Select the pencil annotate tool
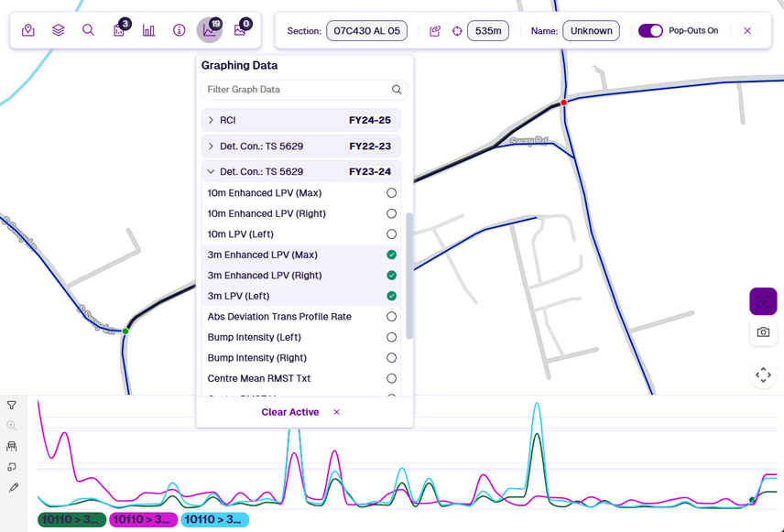 click(x=13, y=487)
